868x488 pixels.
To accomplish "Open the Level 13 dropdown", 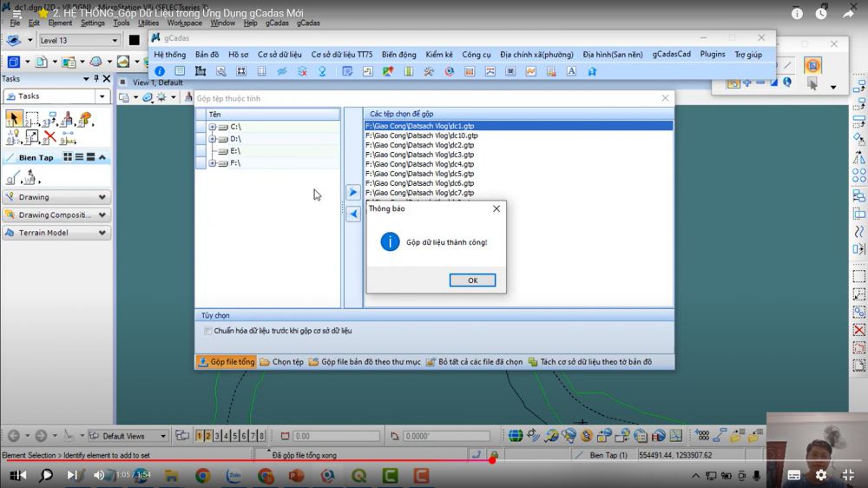I will coord(115,40).
